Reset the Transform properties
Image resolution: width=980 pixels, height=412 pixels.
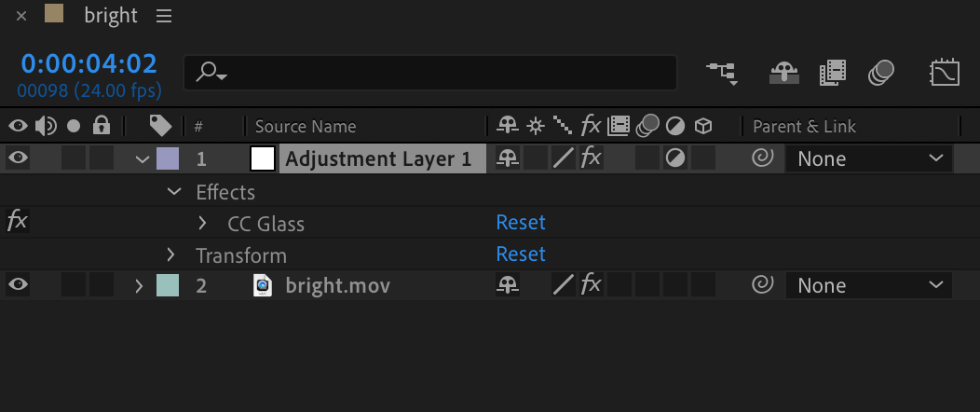(521, 254)
